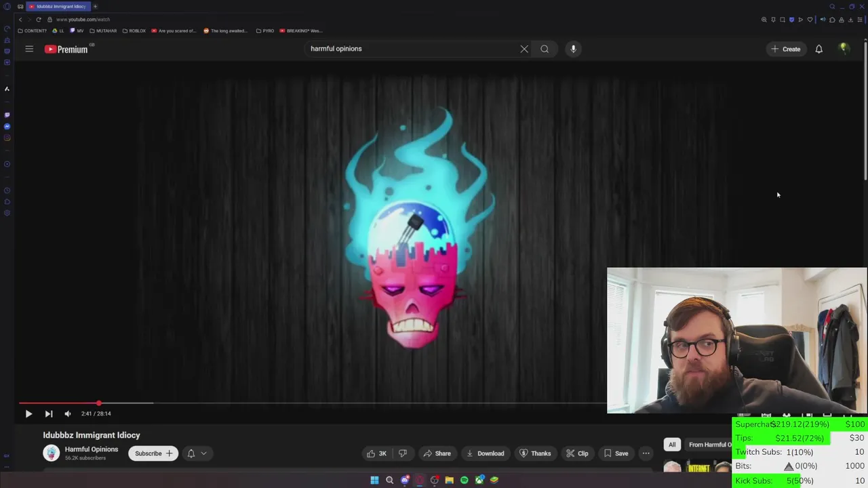The height and width of the screenshot is (488, 868).
Task: Open the Harmful Opinions channel name link
Action: coord(92,449)
